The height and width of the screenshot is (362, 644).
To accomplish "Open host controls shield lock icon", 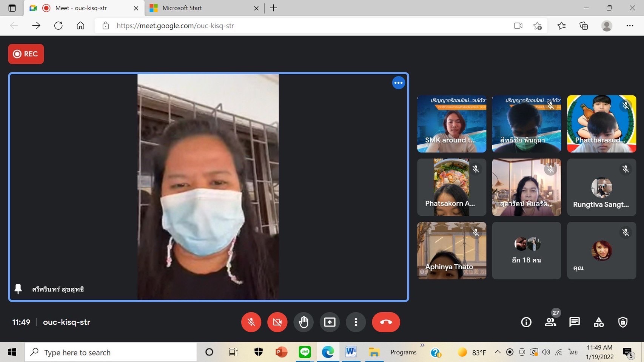I will pyautogui.click(x=622, y=322).
